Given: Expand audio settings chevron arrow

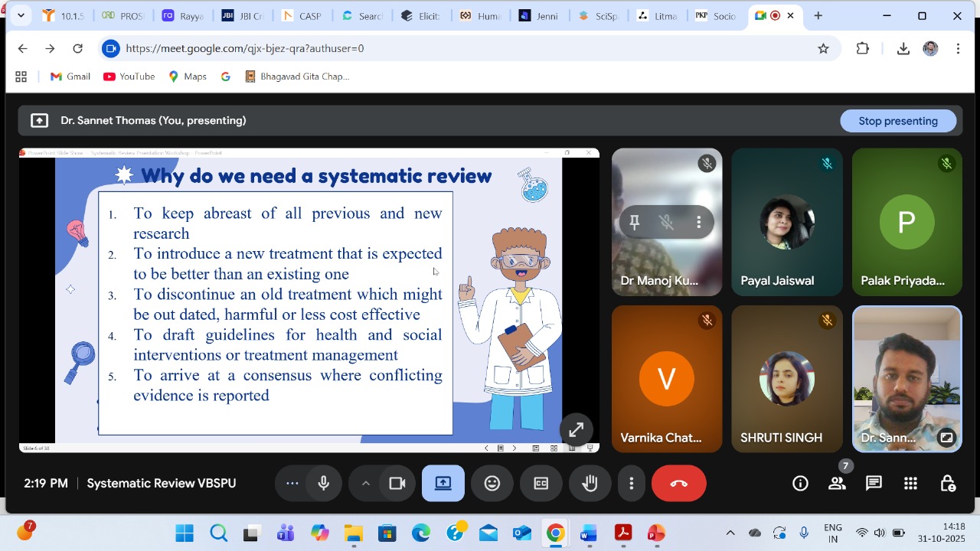Looking at the screenshot, I should pyautogui.click(x=365, y=484).
